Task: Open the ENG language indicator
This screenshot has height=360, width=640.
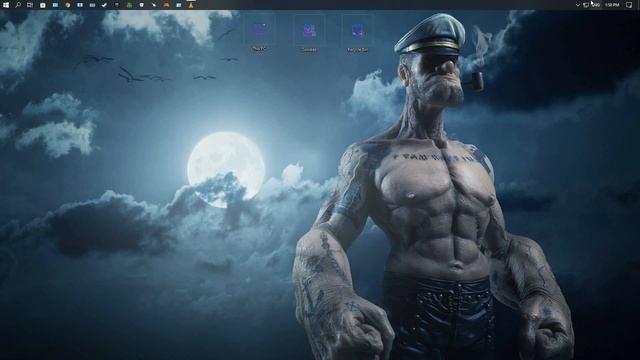Action: [x=596, y=5]
